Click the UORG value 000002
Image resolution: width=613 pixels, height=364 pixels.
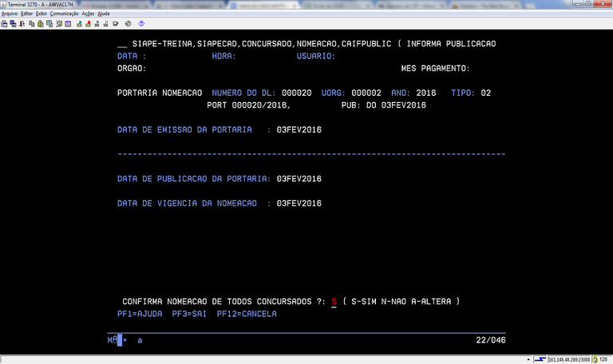pyautogui.click(x=366, y=93)
